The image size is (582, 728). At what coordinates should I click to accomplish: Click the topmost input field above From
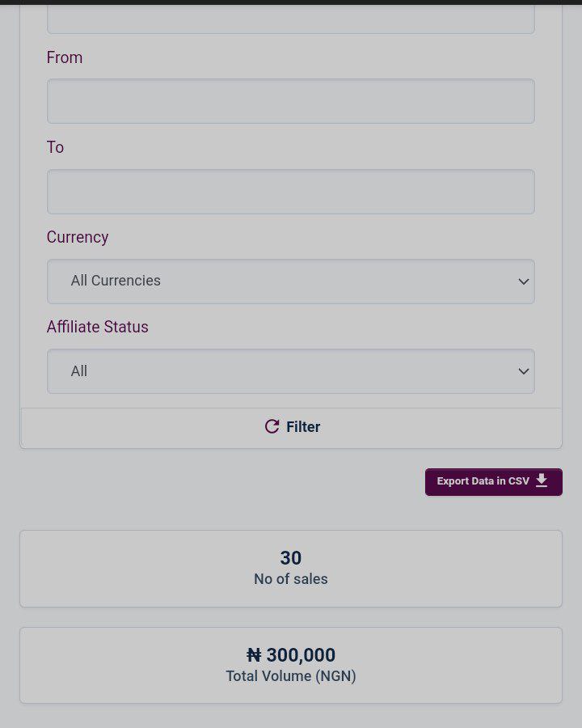point(291,15)
